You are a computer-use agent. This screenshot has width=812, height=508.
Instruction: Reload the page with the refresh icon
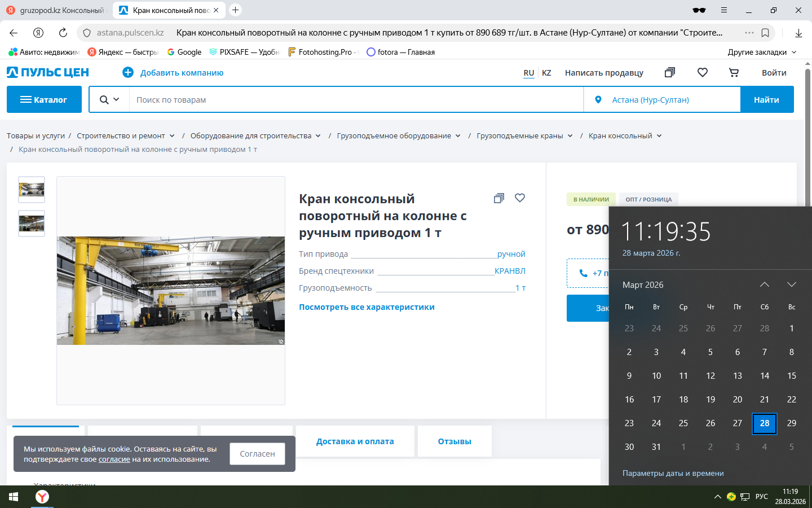point(63,33)
